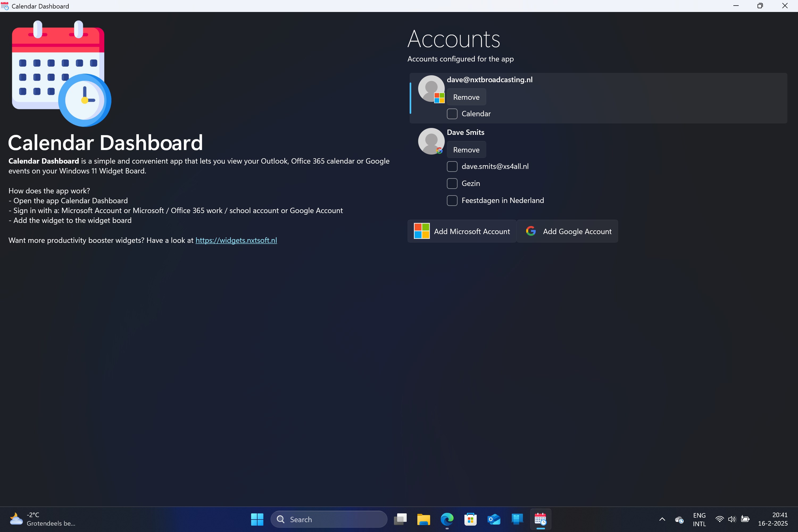This screenshot has height=532, width=798.
Task: Click Add Google Account
Action: [567, 231]
